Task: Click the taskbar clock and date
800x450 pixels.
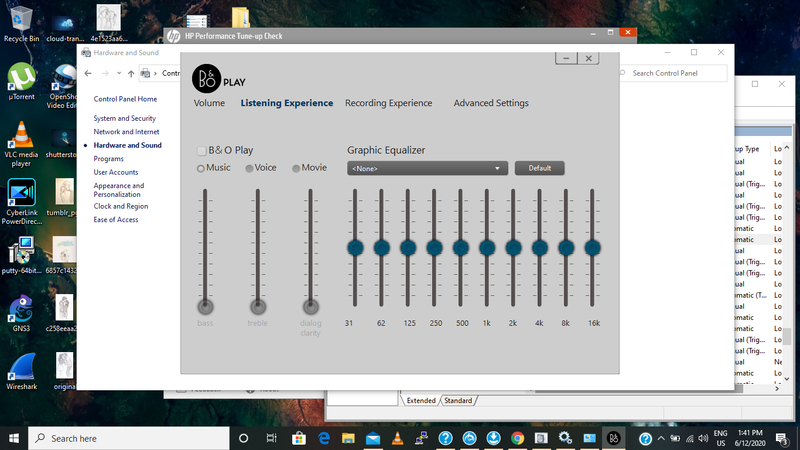Action: (750, 438)
